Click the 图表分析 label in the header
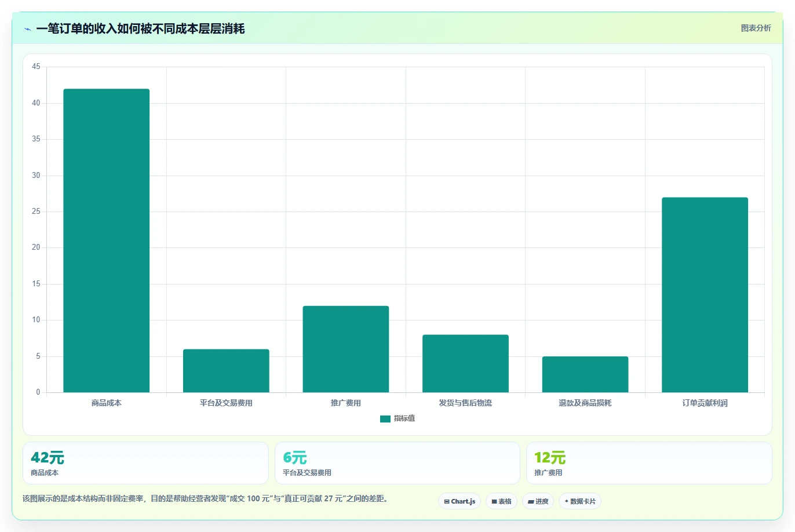 click(x=756, y=28)
